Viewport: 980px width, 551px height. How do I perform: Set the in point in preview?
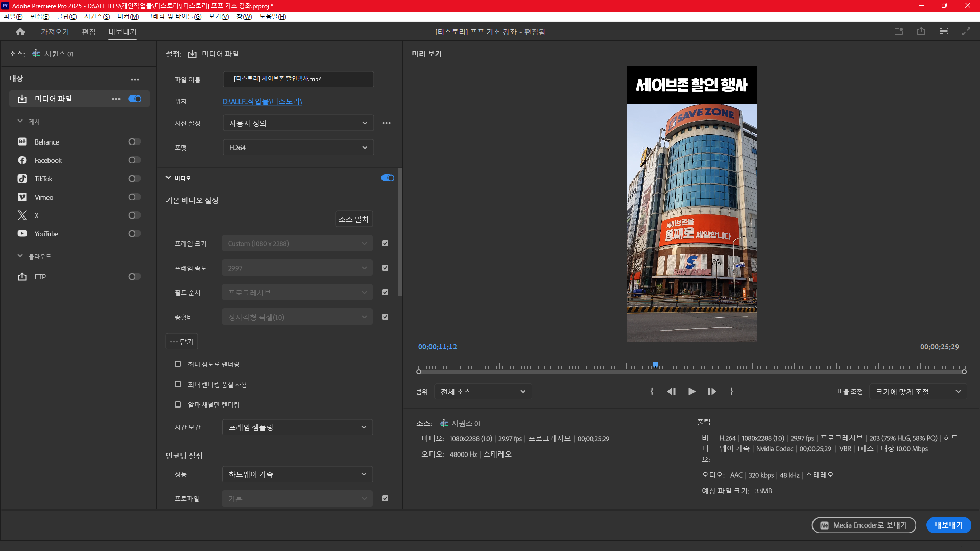[x=652, y=392]
